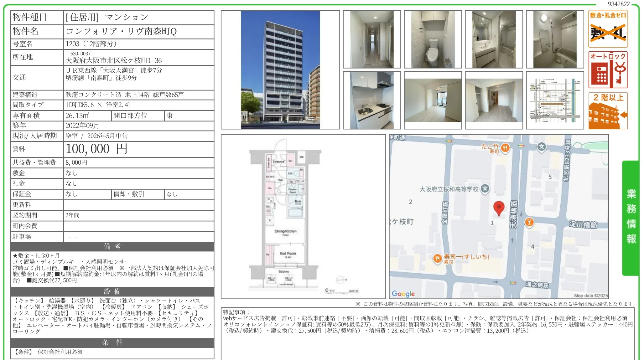Click the 2階以上 building badge icon
644x360 pixels.
tap(608, 111)
